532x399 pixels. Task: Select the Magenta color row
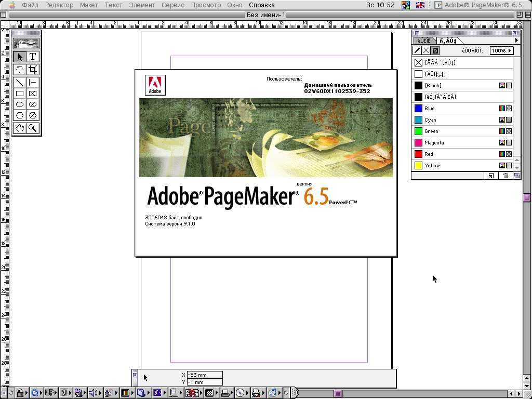[x=463, y=142]
